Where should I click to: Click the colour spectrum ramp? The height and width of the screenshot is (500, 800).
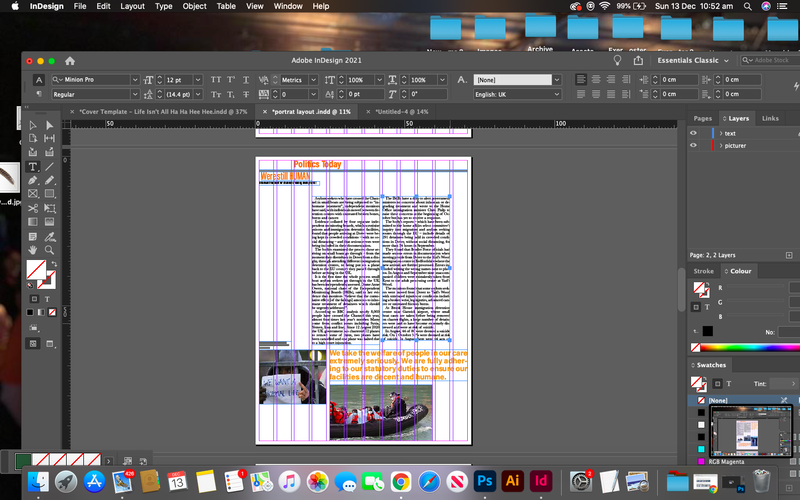pyautogui.click(x=750, y=347)
